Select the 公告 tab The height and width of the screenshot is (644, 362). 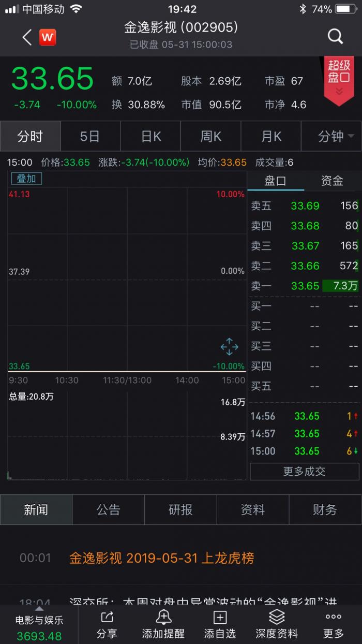108,510
